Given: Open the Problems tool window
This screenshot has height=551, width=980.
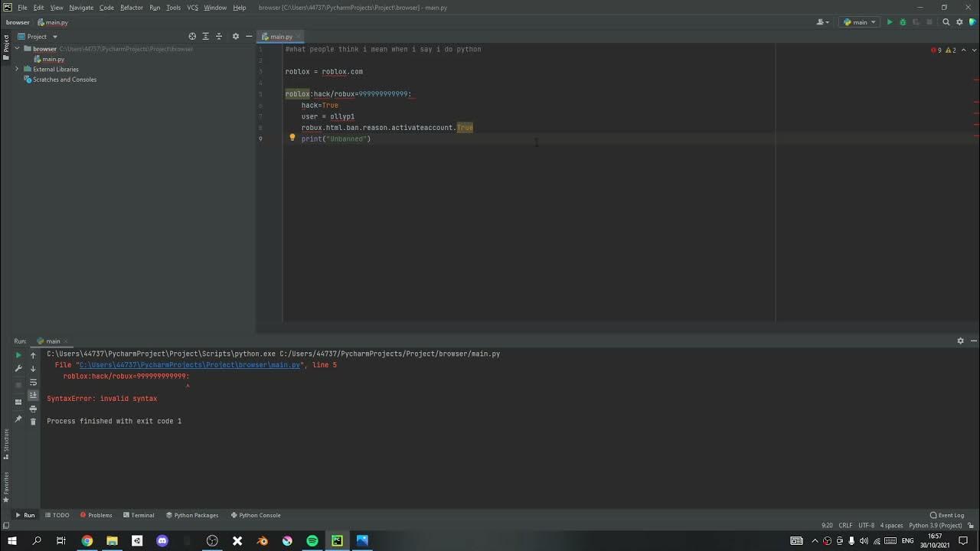Looking at the screenshot, I should tap(96, 515).
